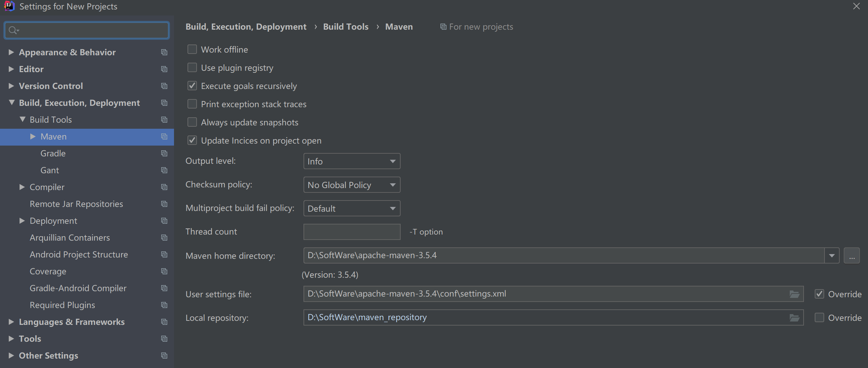Open Remote Jar Repositories settings page
This screenshot has height=368, width=868.
pos(76,204)
